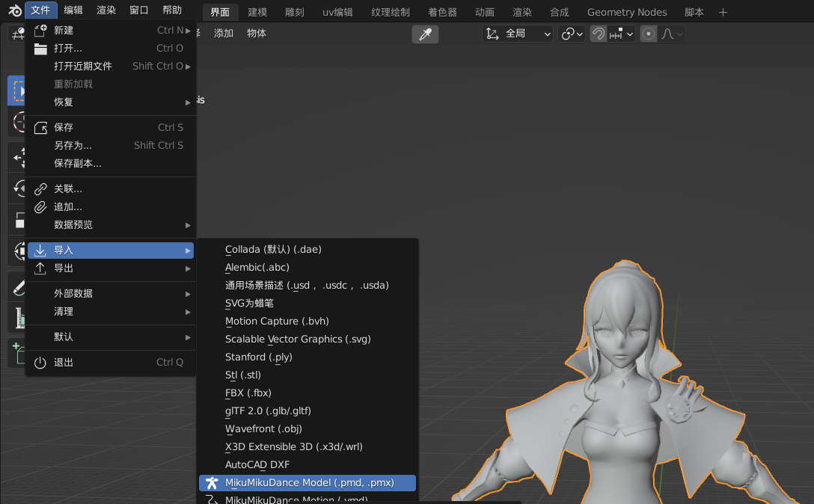Choose 新建 in the file menu
This screenshot has height=504, width=814.
(x=111, y=30)
